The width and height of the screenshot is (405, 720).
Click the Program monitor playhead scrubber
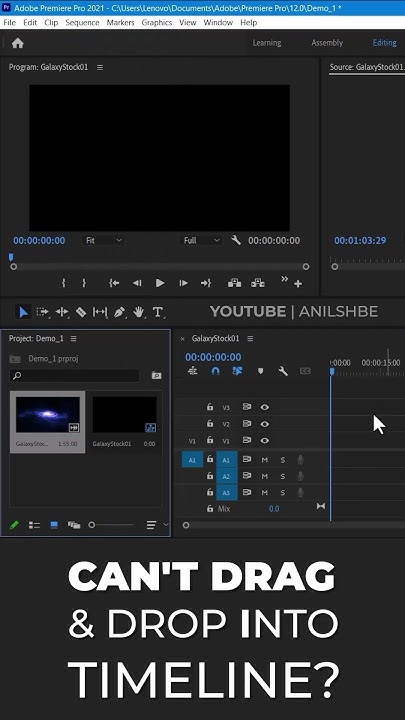click(x=11, y=258)
